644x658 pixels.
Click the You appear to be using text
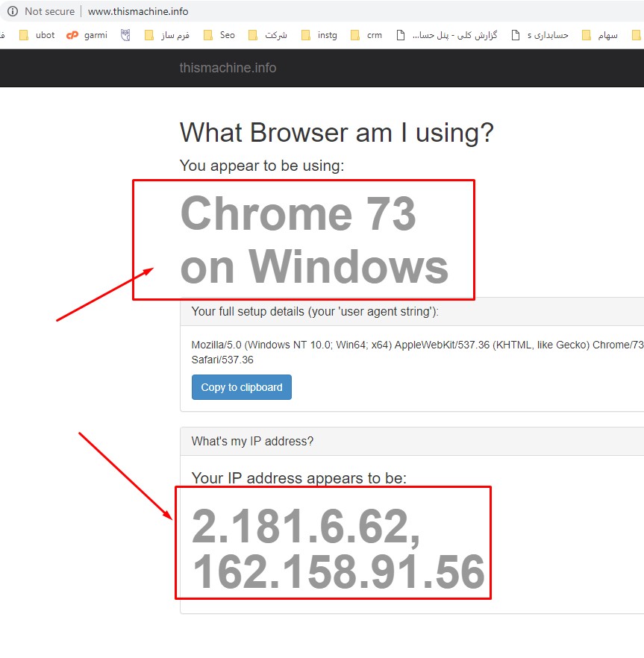[261, 166]
